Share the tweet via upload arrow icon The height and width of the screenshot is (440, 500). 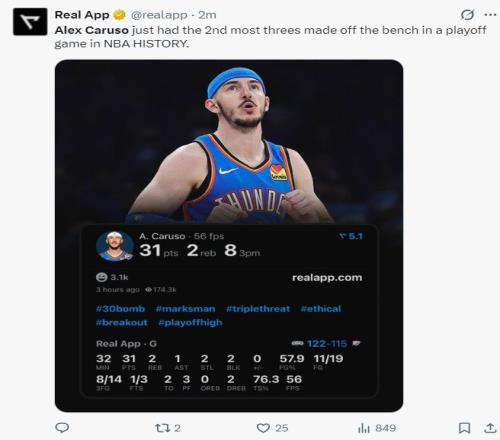pos(490,428)
